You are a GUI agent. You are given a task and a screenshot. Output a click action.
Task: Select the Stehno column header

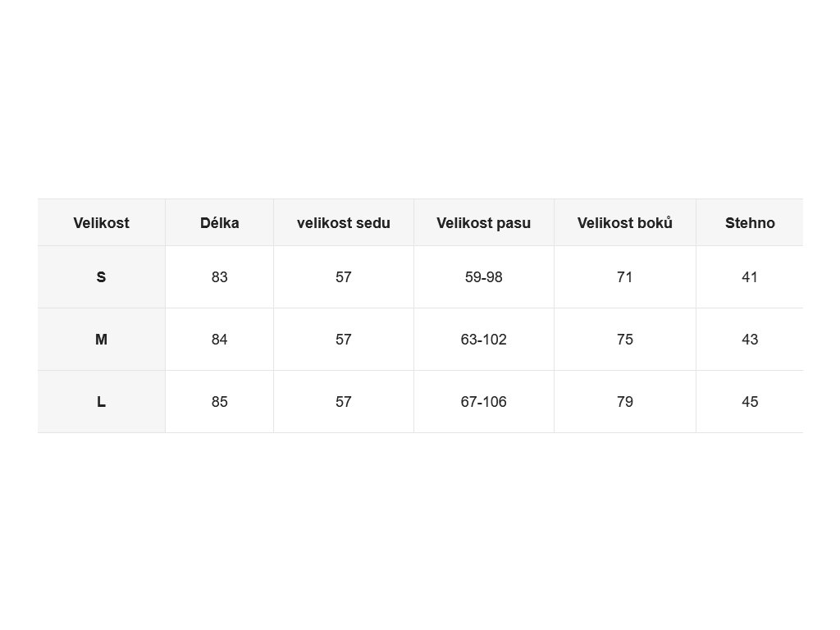click(x=750, y=223)
